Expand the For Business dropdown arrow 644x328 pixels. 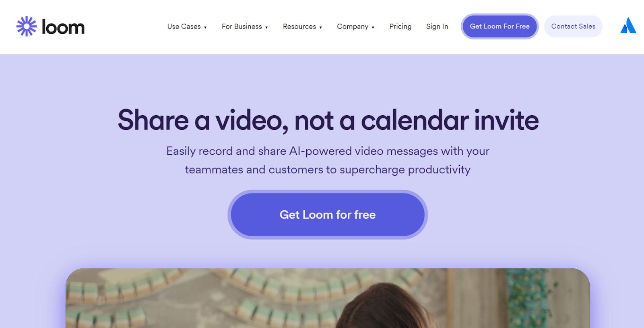pos(266,27)
